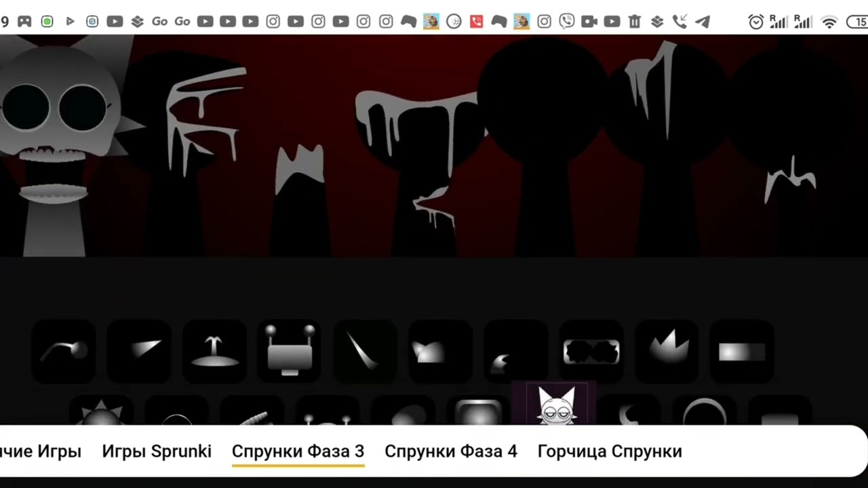Tap the missed call notification icon
Image resolution: width=868 pixels, height=488 pixels.
[x=679, y=22]
